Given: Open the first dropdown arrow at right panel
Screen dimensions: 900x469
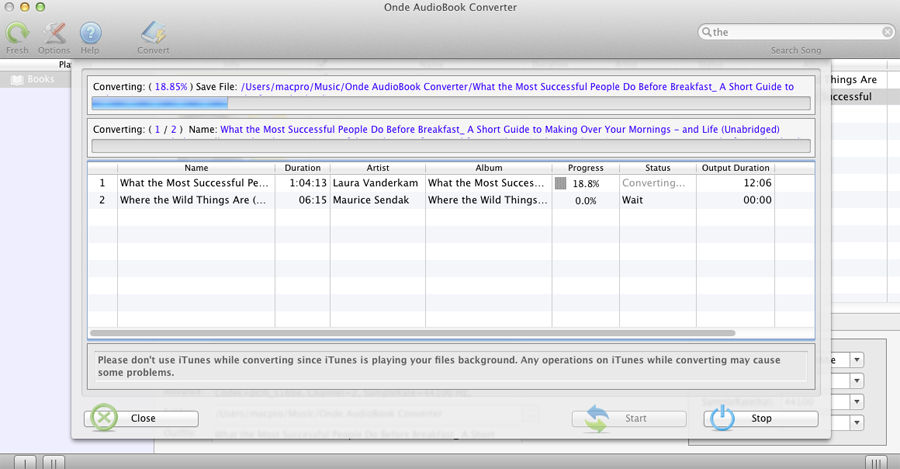Looking at the screenshot, I should [x=856, y=361].
